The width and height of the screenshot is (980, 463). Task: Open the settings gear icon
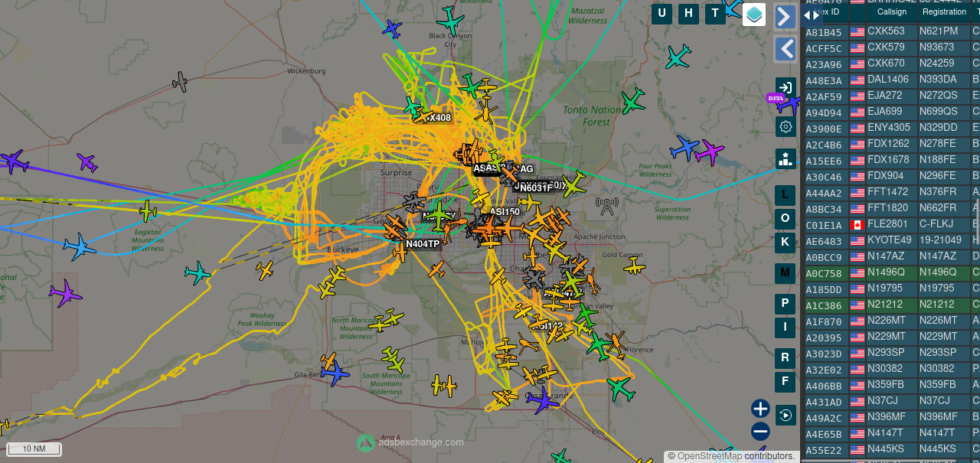tap(786, 126)
